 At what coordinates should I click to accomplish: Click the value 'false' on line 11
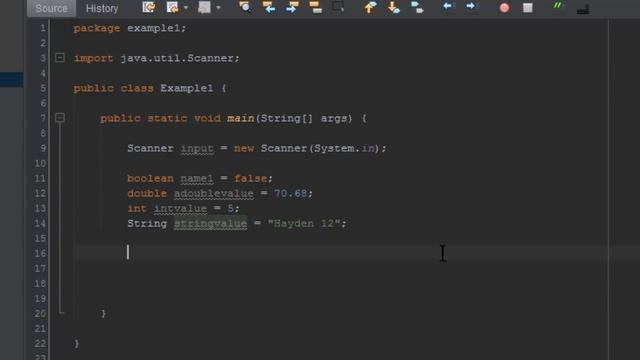(251, 178)
